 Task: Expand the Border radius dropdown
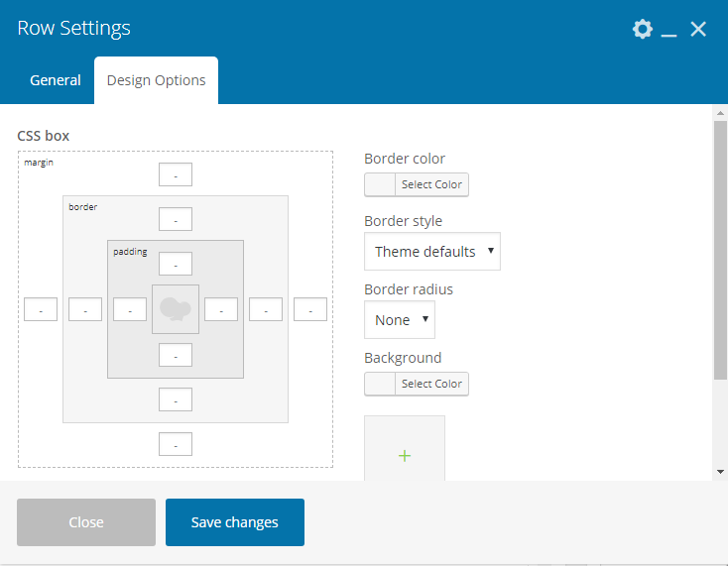(x=400, y=319)
